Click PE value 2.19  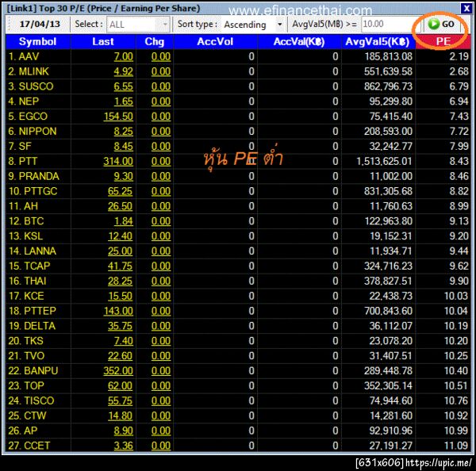[x=459, y=56]
